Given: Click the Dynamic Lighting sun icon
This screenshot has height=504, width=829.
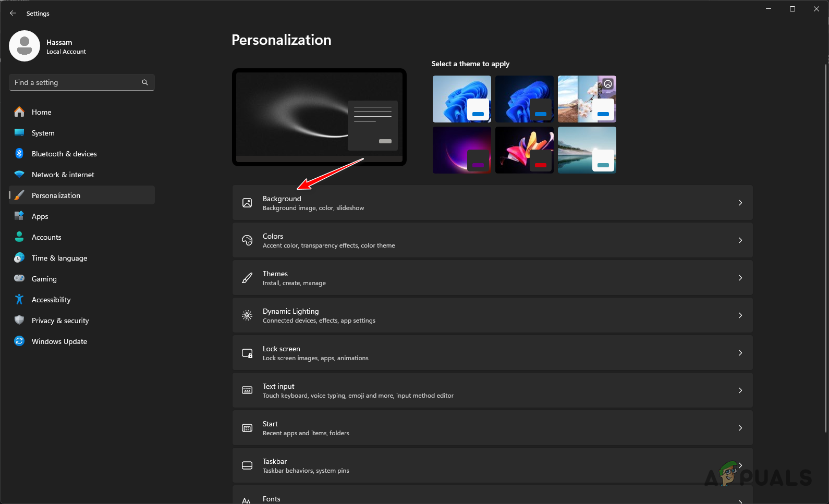Looking at the screenshot, I should point(247,315).
